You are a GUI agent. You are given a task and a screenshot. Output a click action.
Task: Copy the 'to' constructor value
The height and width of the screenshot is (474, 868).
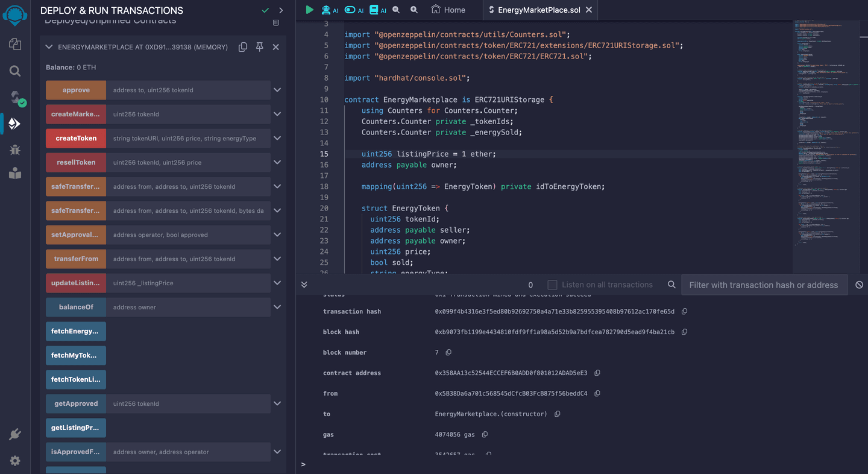[x=558, y=414]
